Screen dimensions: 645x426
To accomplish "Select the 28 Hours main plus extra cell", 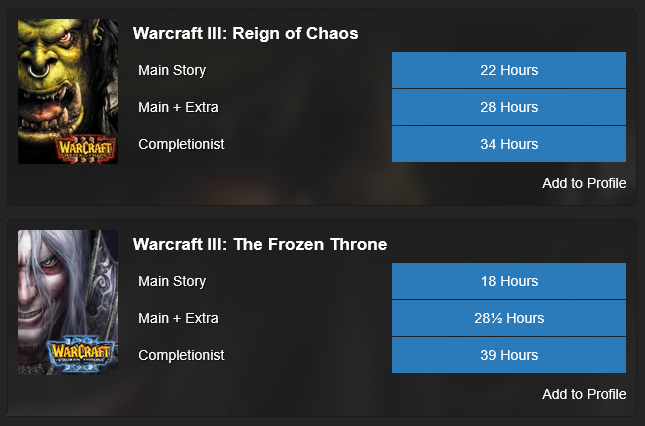I will tap(509, 107).
